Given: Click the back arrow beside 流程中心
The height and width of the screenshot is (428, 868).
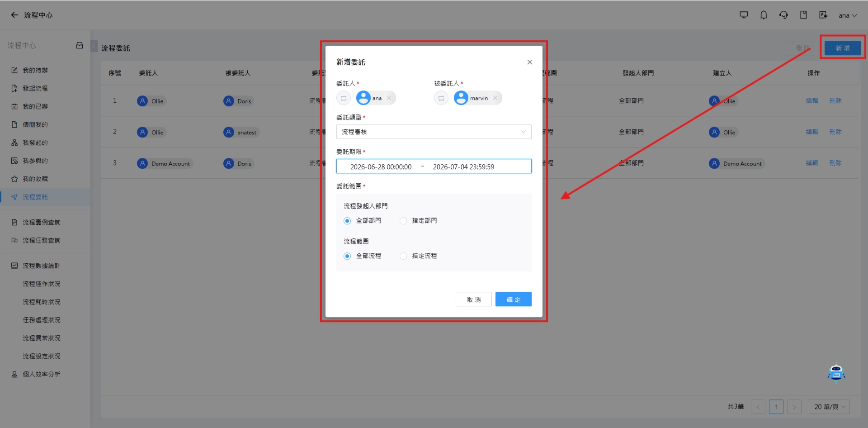Looking at the screenshot, I should click(14, 15).
